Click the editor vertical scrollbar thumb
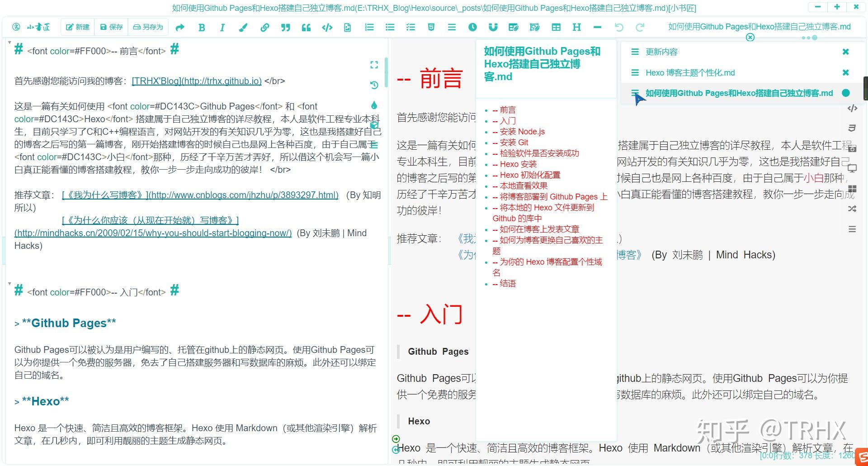868x466 pixels. (x=386, y=72)
